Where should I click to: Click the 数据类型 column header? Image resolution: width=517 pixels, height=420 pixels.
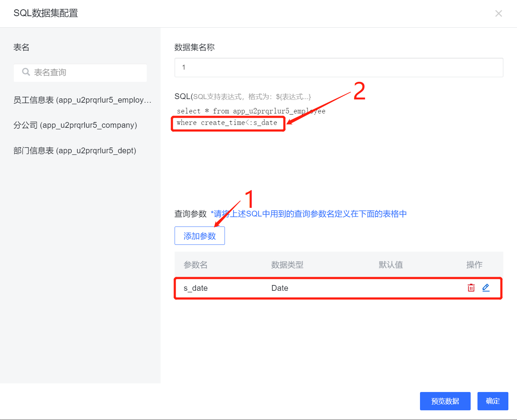click(x=287, y=265)
